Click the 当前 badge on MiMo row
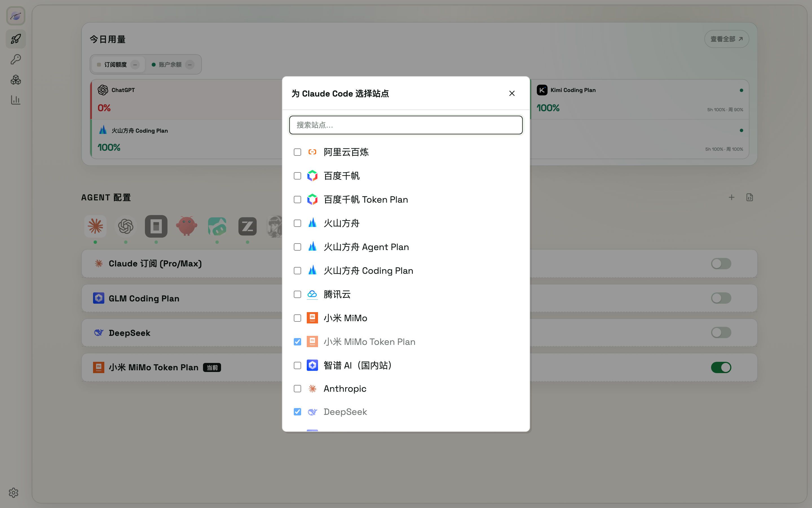The height and width of the screenshot is (508, 812). click(212, 367)
